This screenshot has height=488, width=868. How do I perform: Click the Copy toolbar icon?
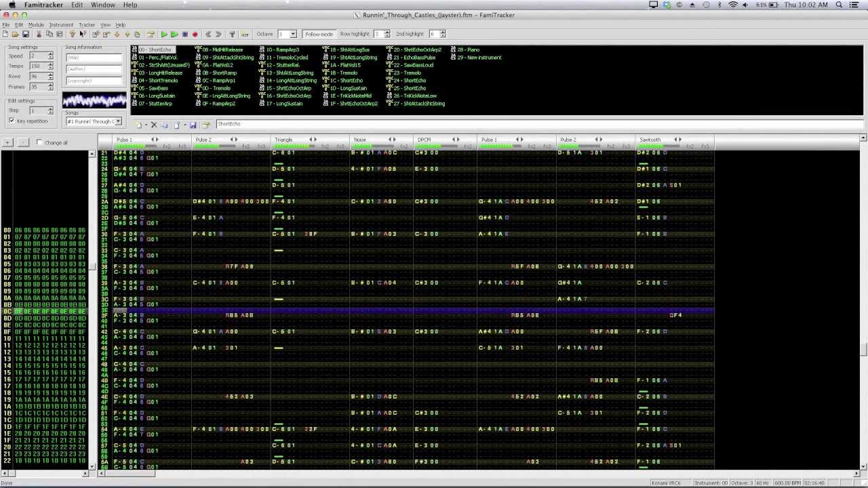click(x=50, y=34)
